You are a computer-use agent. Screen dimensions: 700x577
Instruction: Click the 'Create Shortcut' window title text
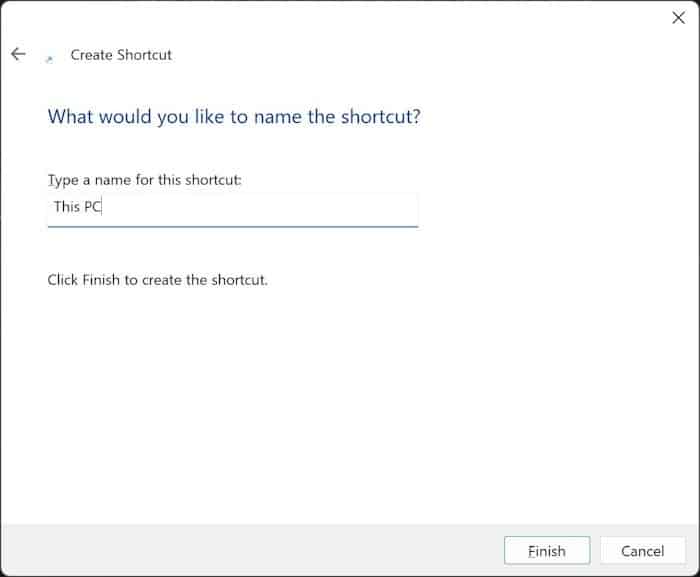point(121,55)
